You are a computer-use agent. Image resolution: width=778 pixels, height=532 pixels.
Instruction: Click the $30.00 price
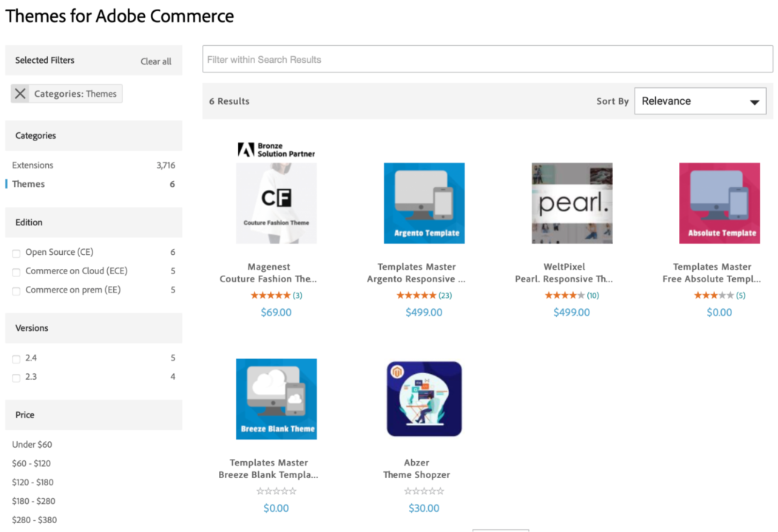click(x=424, y=508)
